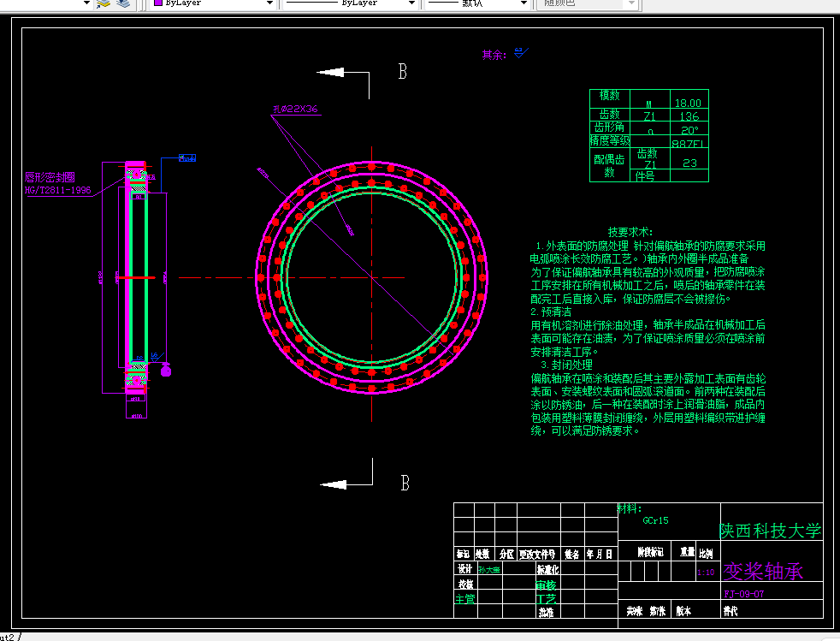
Task: Select the 孔ø22X36 hole annotation
Action: (295, 109)
